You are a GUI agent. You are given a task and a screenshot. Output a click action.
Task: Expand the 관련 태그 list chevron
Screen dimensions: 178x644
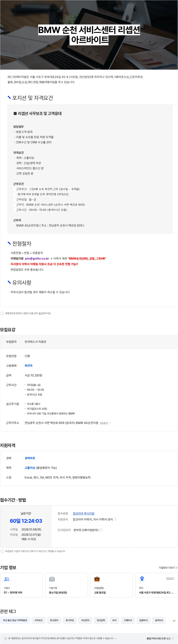pyautogui.click(x=174, y=620)
